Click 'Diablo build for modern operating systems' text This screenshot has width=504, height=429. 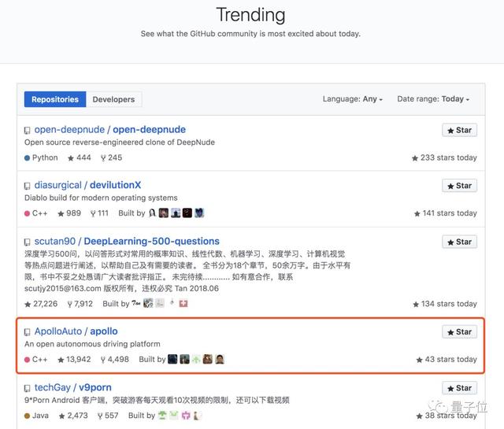(101, 198)
